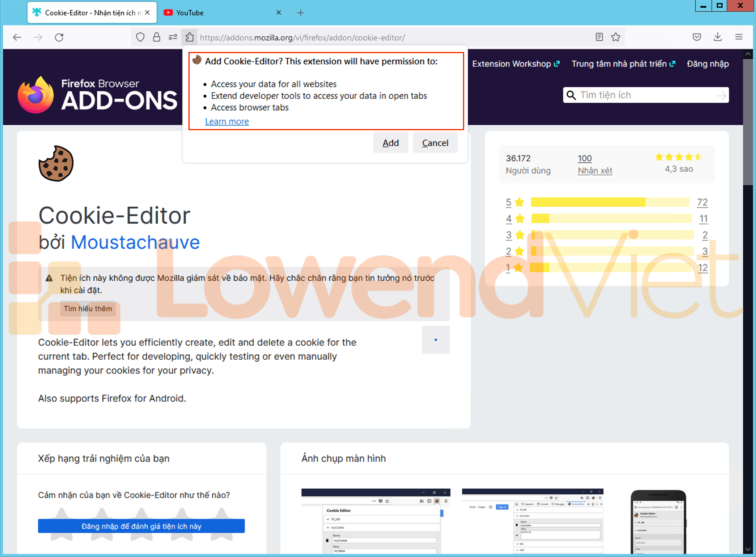
Task: Toggle reader view icon in address bar
Action: click(599, 37)
